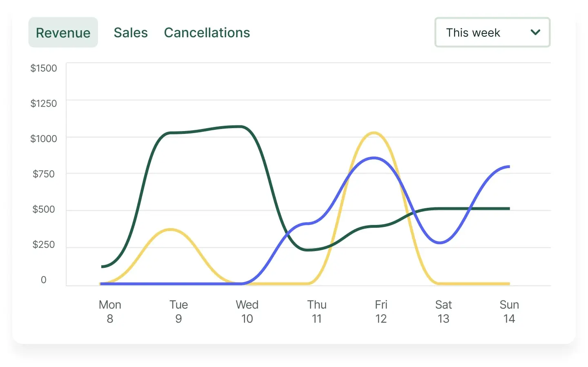
Task: Click the This week label text
Action: point(472,32)
